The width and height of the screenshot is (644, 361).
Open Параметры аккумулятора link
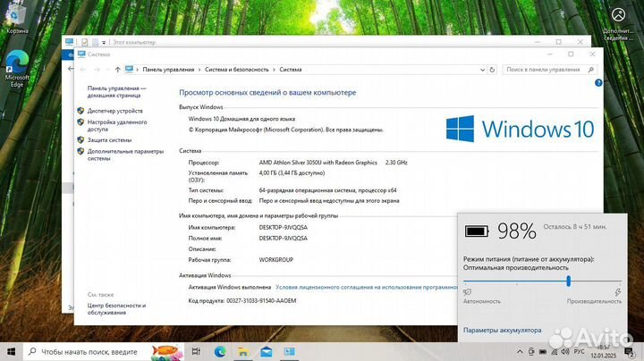coord(502,330)
